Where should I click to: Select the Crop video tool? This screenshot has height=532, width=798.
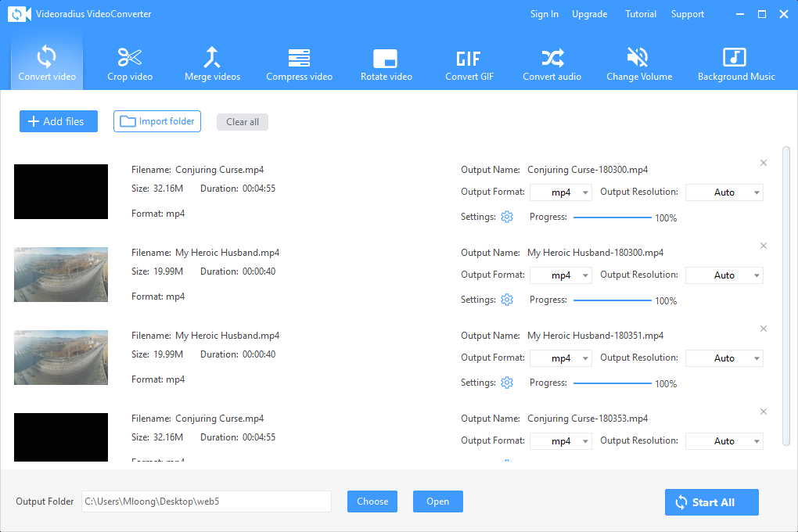pyautogui.click(x=130, y=63)
